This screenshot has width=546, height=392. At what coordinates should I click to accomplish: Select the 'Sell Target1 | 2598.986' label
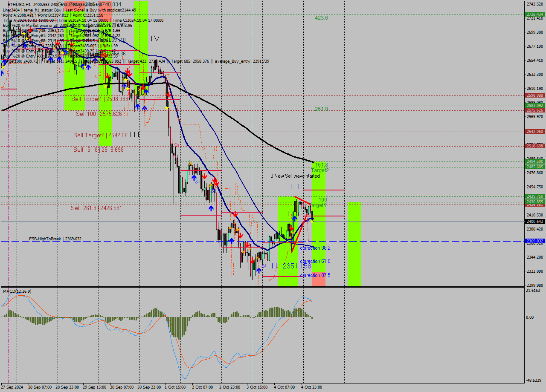100,99
